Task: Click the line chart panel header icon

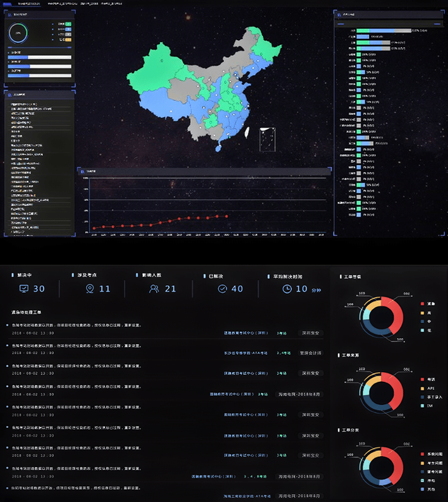Action: click(81, 171)
